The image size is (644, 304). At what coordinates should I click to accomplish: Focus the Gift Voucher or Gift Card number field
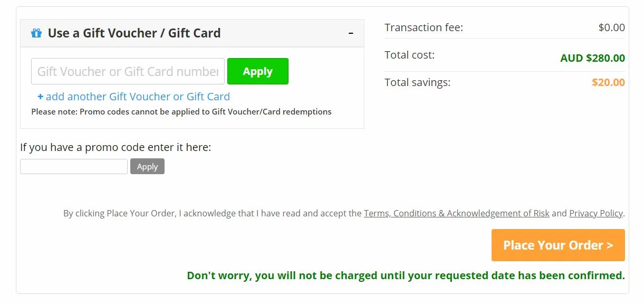pyautogui.click(x=128, y=71)
